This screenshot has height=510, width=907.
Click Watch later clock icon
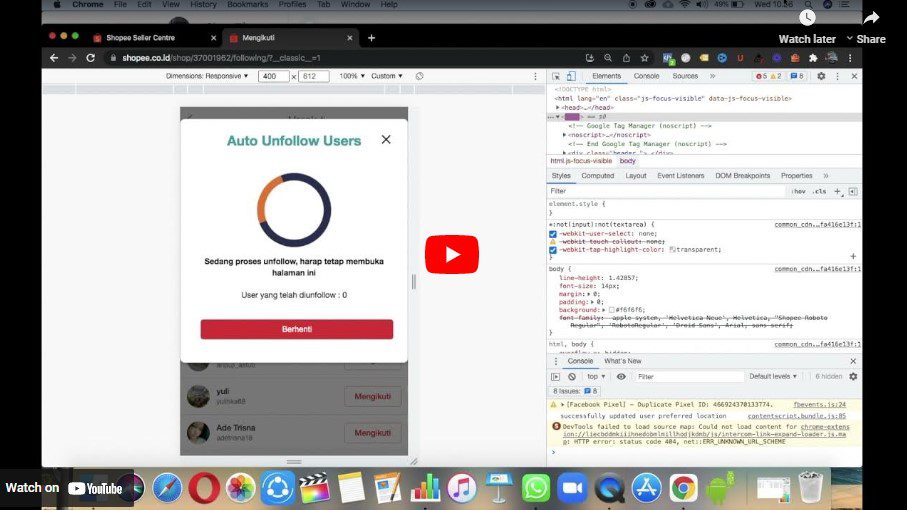807,18
